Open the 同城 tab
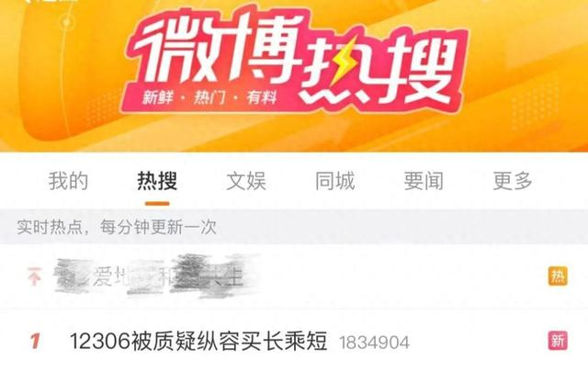 [x=334, y=182]
